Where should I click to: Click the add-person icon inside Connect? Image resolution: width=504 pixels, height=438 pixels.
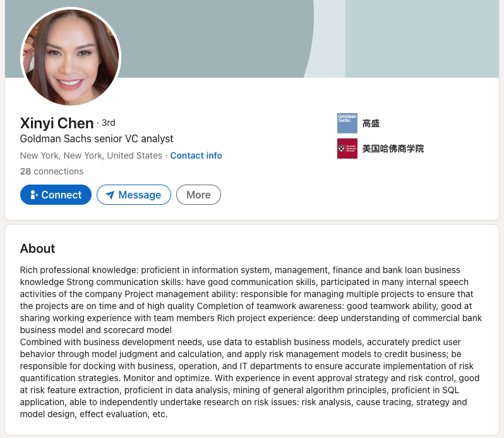pyautogui.click(x=34, y=195)
